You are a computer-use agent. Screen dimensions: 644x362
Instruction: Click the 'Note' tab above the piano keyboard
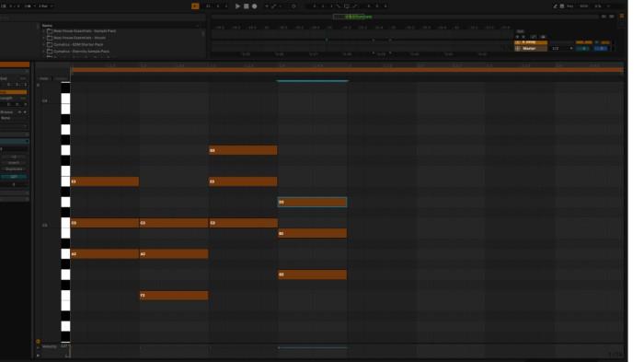pyautogui.click(x=44, y=78)
